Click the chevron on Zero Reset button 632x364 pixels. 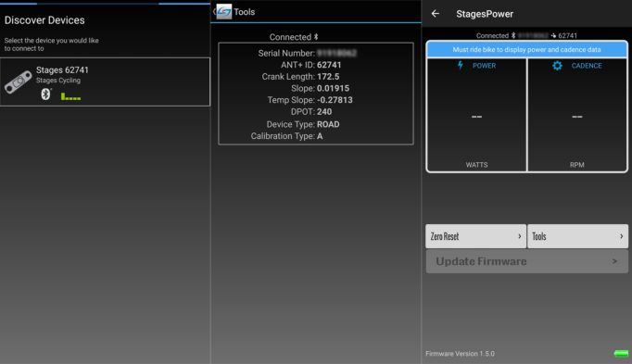[520, 236]
